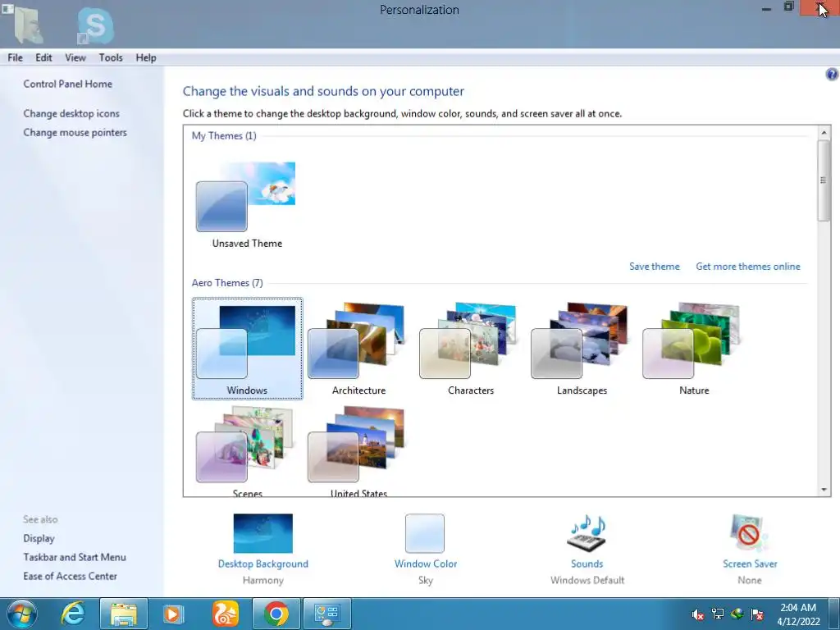Viewport: 840px width, 630px height.
Task: Open the Tools menu
Action: point(111,58)
